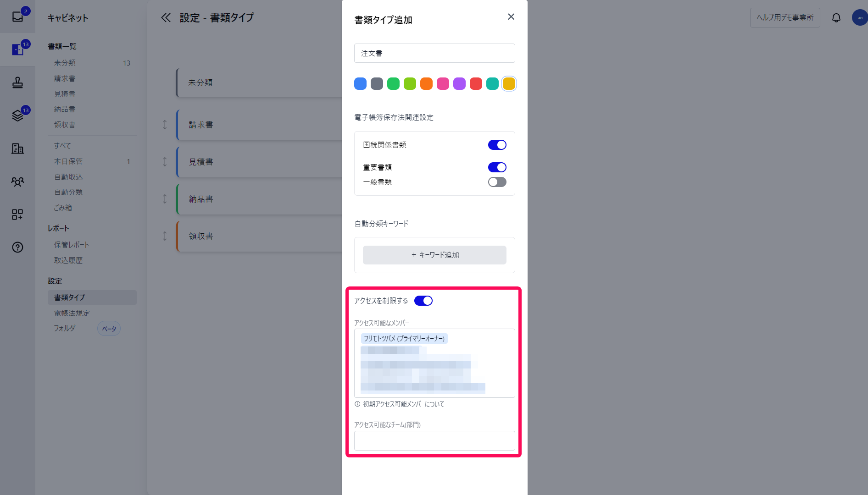
Task: Click the ＋キーワード追加 button
Action: [x=434, y=255]
